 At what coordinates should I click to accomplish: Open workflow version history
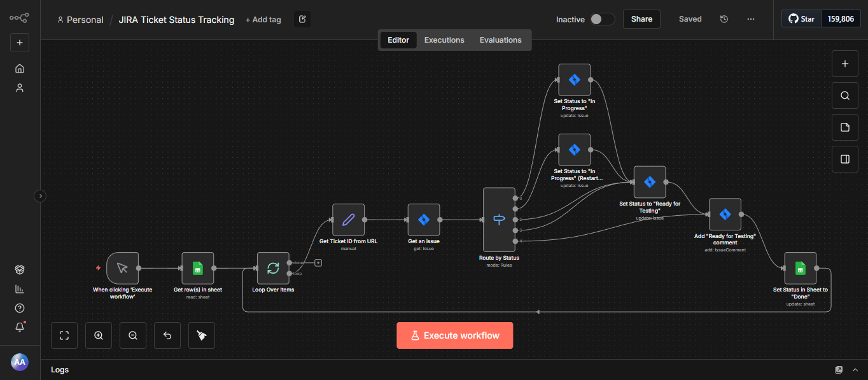click(x=724, y=19)
